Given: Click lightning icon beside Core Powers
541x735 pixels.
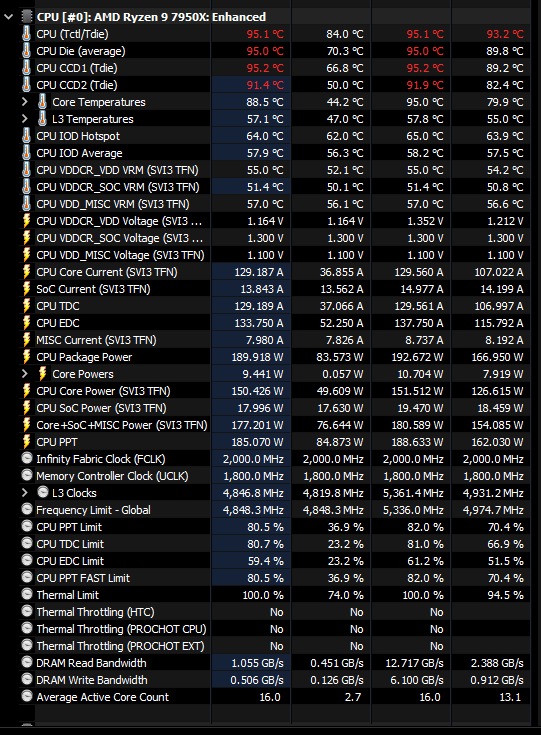Looking at the screenshot, I should pyautogui.click(x=42, y=374).
